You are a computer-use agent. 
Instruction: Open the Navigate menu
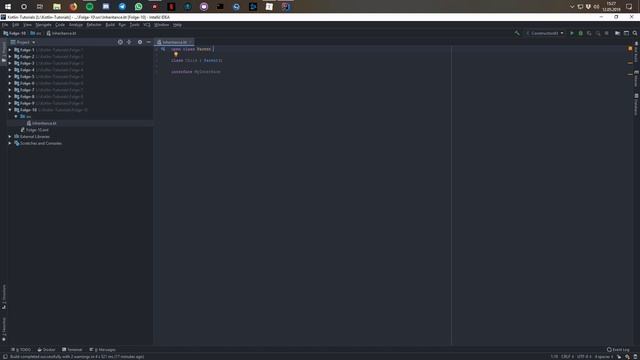[43, 25]
